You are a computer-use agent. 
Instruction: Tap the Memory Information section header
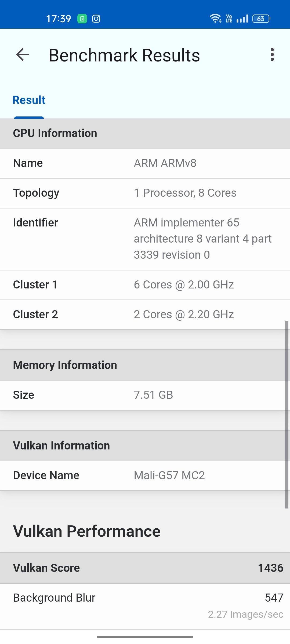[x=145, y=365]
